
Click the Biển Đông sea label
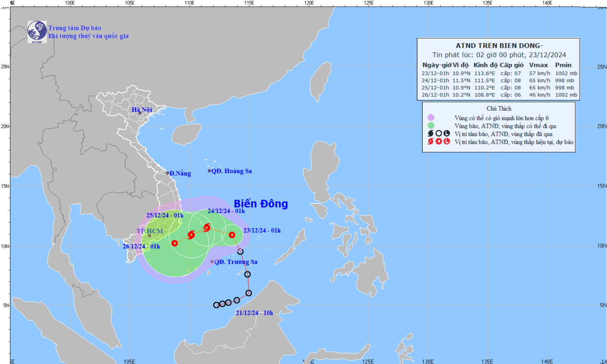261,204
